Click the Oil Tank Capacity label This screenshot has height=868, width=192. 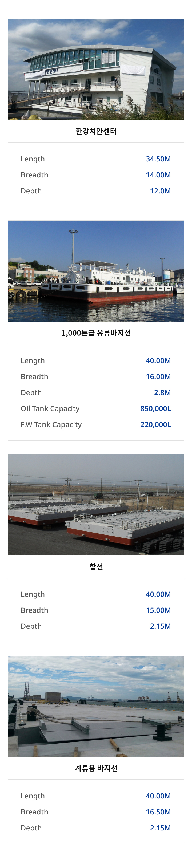(x=50, y=408)
